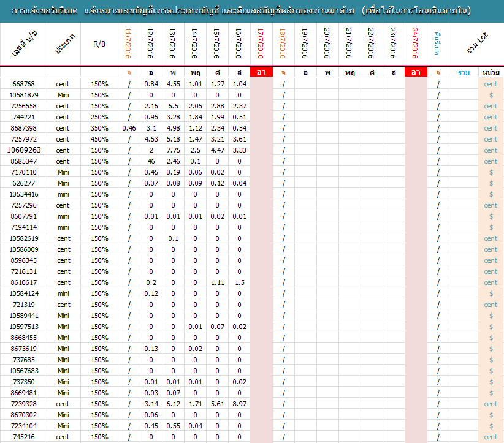Click the รวม Lot column header
The height and width of the screenshot is (443, 504).
pos(476,44)
